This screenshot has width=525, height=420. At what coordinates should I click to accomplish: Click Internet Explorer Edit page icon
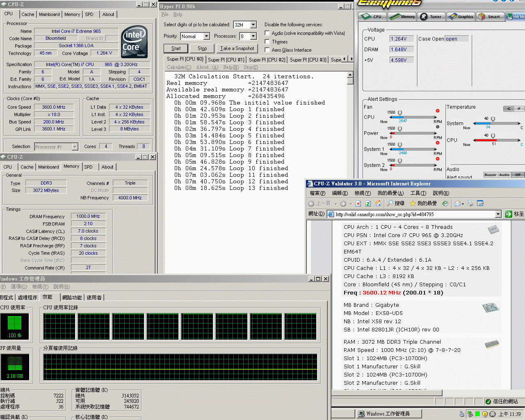(x=480, y=203)
